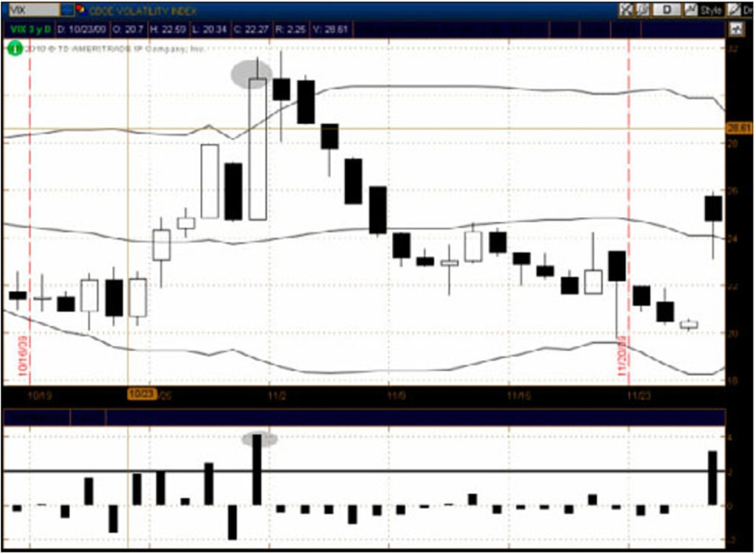Select the D daily timeframe button
Viewport: 756px width, 554px height.
coord(666,10)
